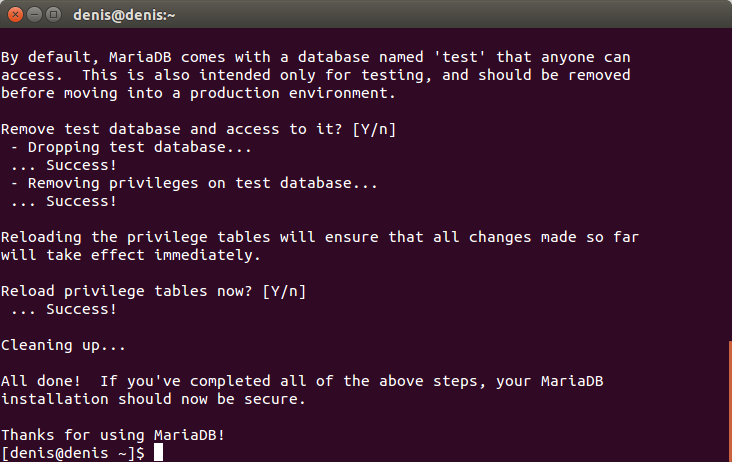
Task: Close the denis@denis terminal window
Action: [15, 15]
